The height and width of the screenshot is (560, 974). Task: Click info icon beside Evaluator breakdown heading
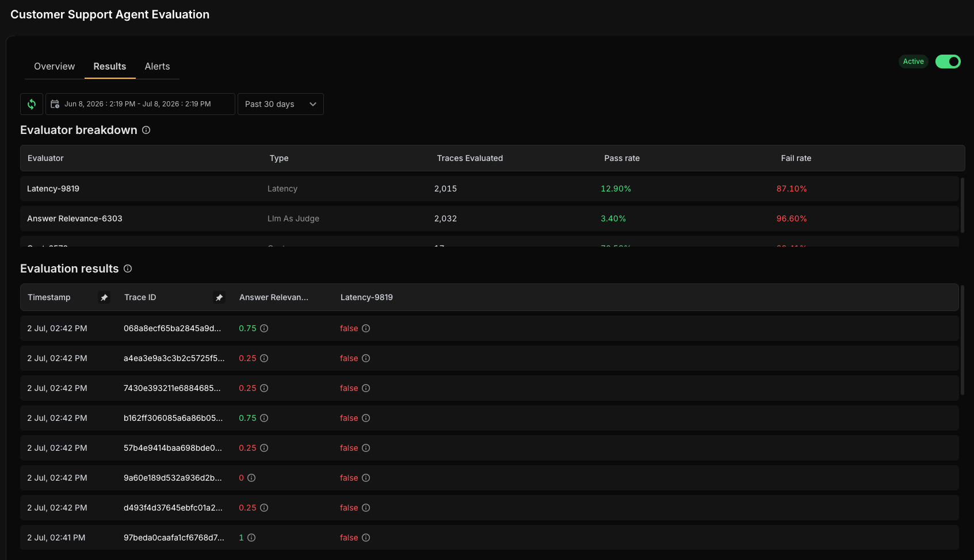point(146,130)
